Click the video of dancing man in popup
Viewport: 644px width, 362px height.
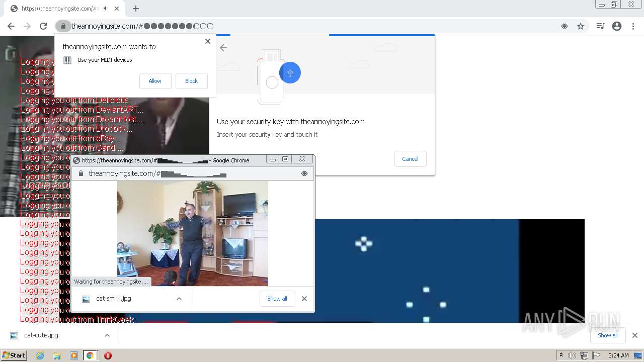point(192,233)
